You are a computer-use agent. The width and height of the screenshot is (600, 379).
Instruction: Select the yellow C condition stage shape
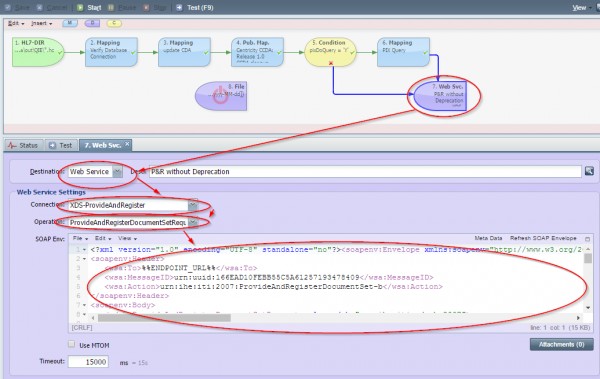114,23
